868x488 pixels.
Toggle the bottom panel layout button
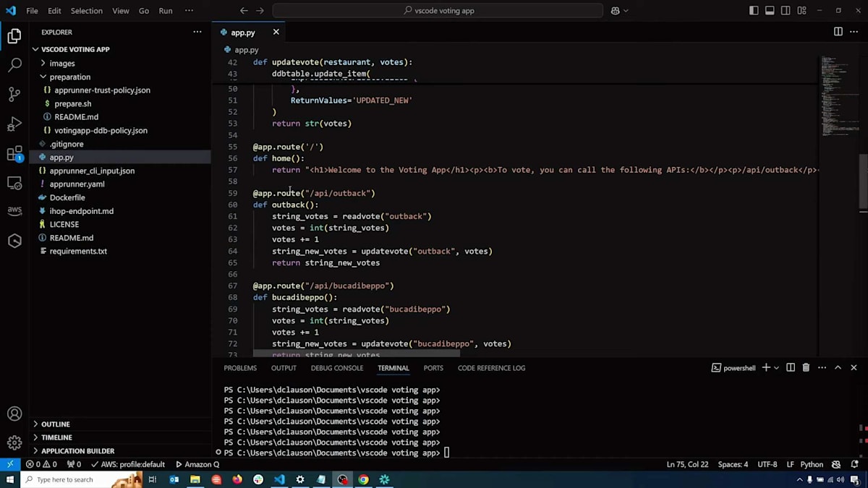pyautogui.click(x=770, y=11)
